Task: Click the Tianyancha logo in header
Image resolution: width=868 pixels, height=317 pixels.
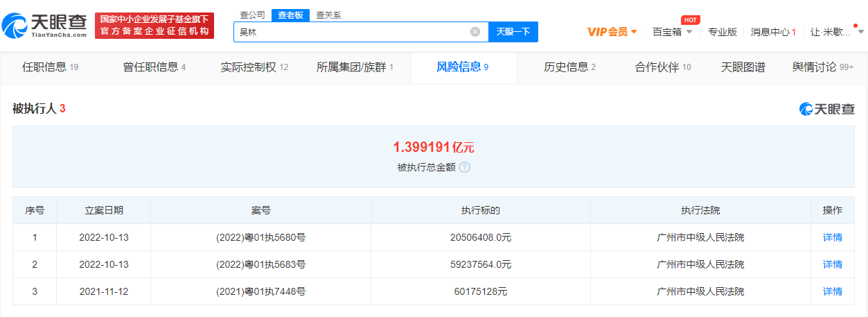Action: click(x=46, y=25)
